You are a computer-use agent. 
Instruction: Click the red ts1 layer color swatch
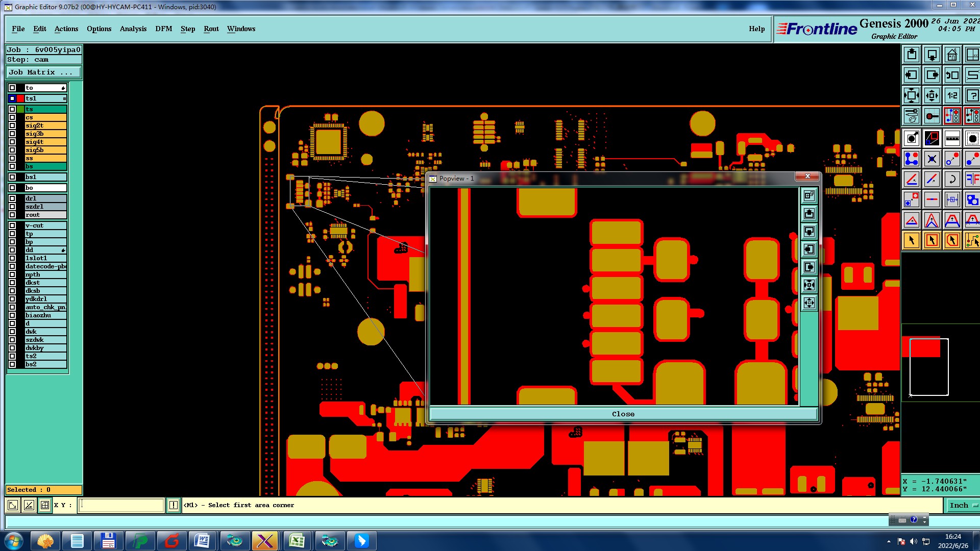(x=20, y=98)
